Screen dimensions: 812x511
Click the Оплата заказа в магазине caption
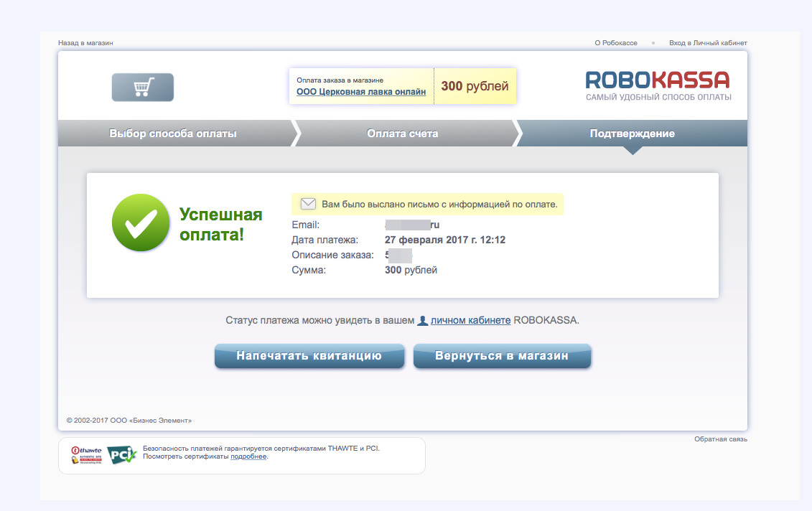pos(340,80)
